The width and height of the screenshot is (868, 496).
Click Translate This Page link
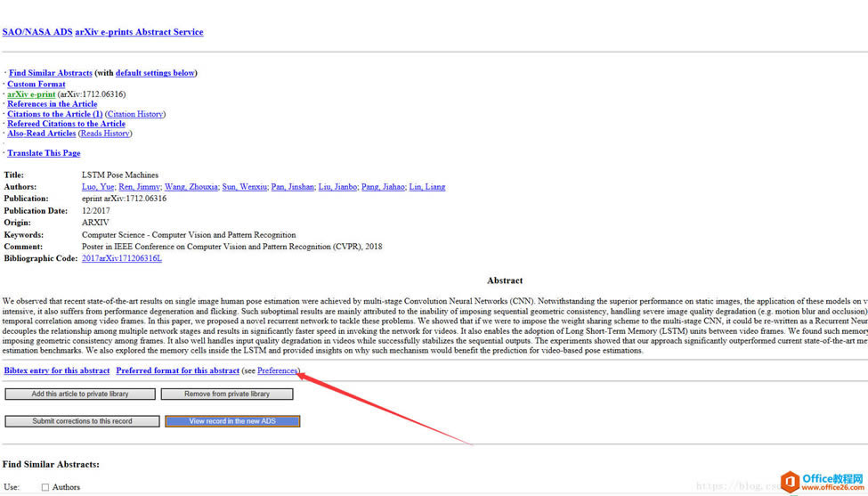point(44,153)
